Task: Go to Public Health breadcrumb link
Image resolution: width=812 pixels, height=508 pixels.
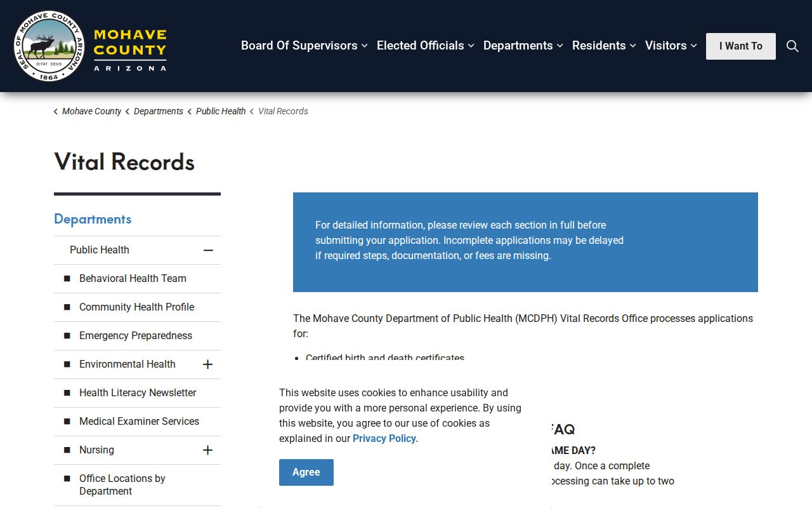Action: [221, 111]
